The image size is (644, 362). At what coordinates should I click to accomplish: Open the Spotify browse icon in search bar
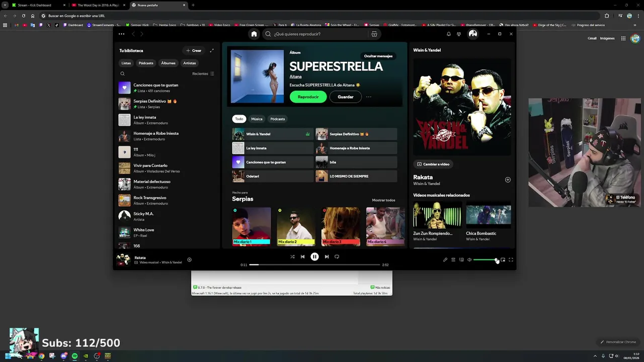coord(374,34)
